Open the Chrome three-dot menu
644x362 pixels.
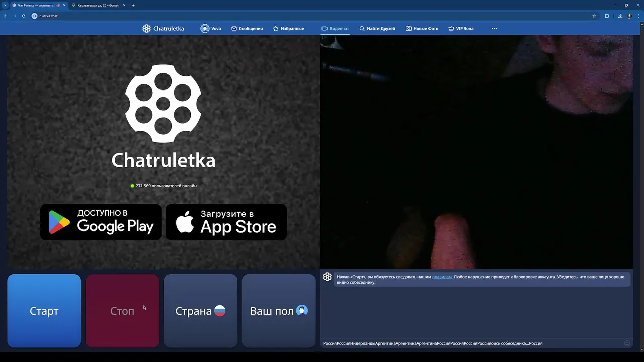tap(638, 16)
